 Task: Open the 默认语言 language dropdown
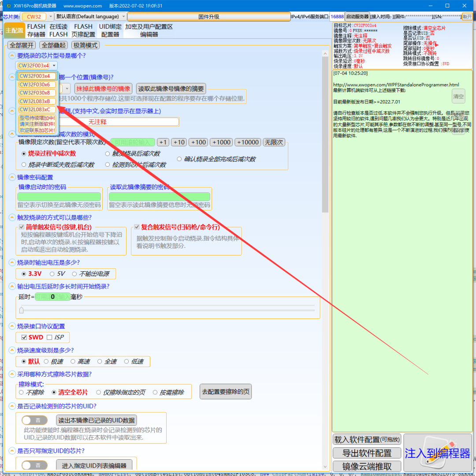90,16
